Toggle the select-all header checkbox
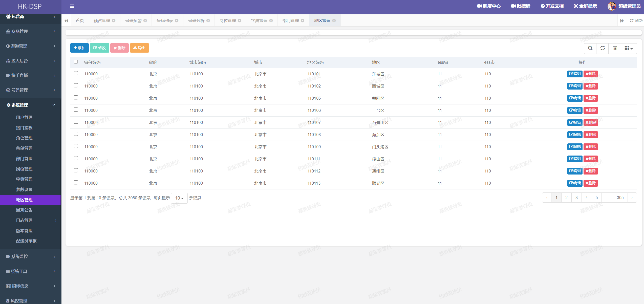This screenshot has height=304, width=644. pos(76,62)
